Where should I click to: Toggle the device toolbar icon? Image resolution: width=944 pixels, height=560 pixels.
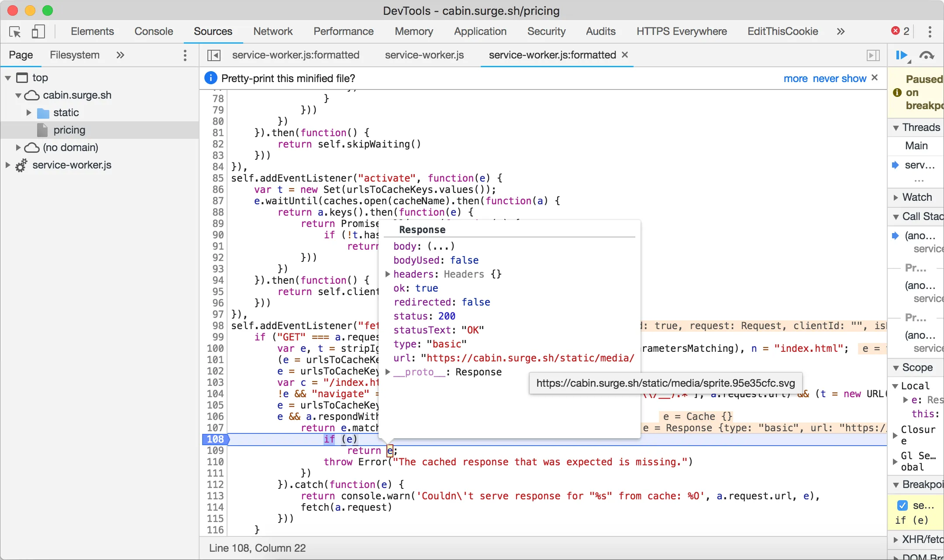38,31
